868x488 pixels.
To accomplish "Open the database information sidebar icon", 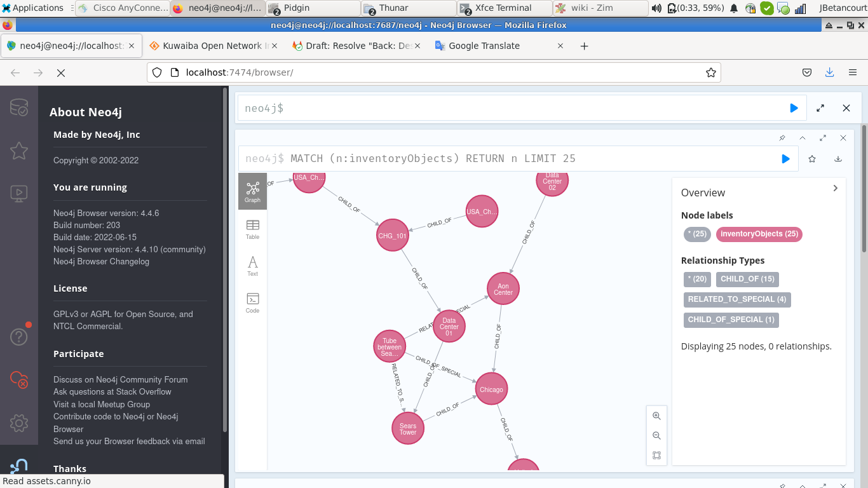I will point(19,107).
